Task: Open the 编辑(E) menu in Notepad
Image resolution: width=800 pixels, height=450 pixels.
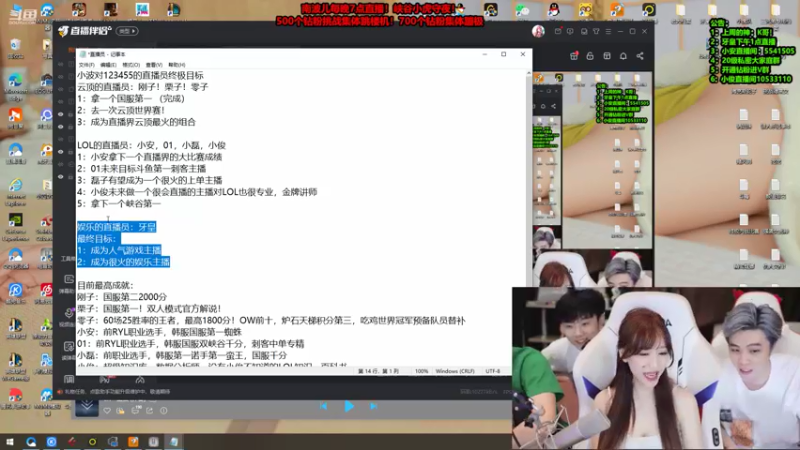Action: click(x=108, y=65)
